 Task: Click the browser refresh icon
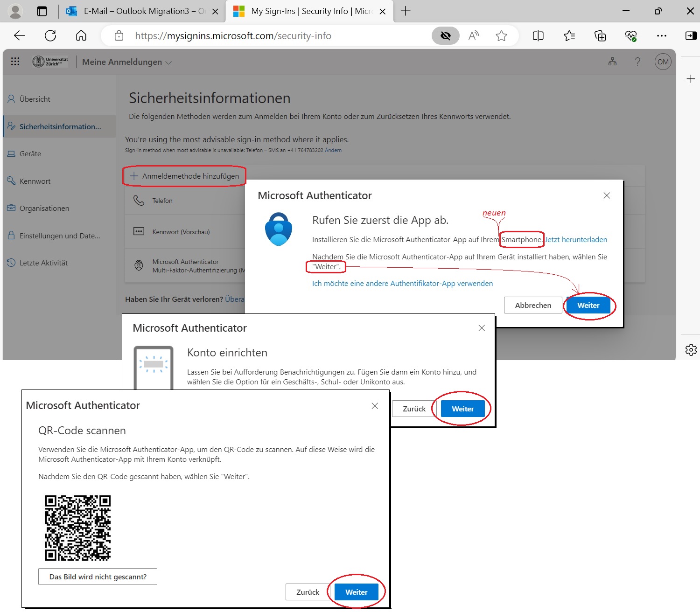coord(50,36)
